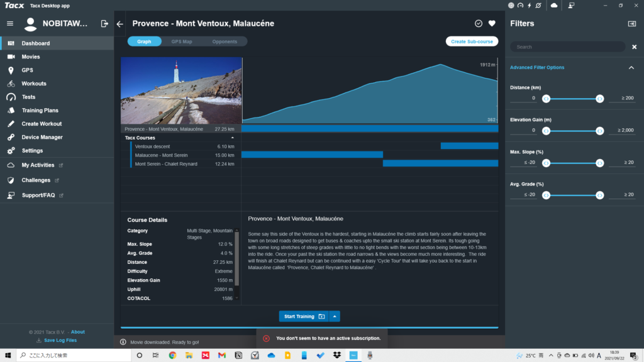Click the Distance minimum slider handle
This screenshot has width=644, height=362.
546,98
